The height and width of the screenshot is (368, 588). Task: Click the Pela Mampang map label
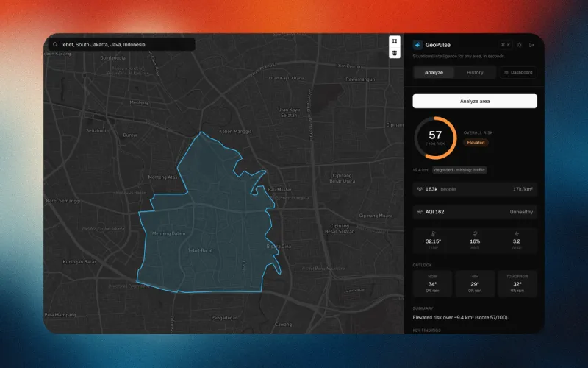coord(60,315)
